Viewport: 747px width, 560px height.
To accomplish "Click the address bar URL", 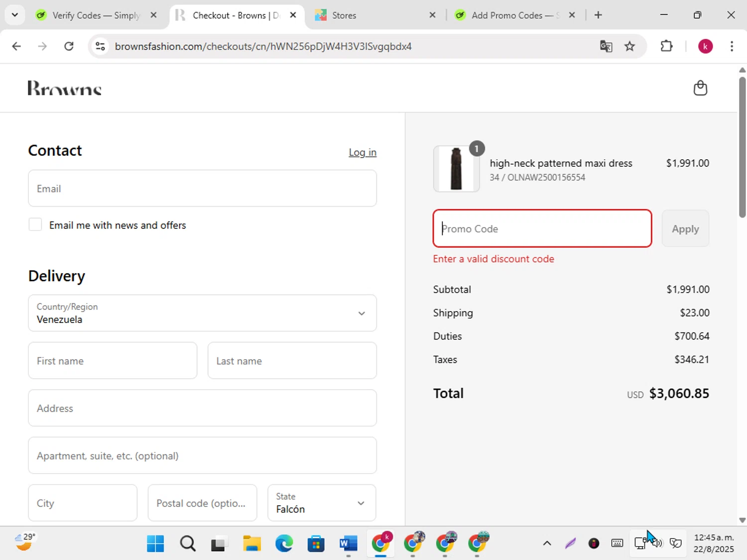I will point(263,46).
